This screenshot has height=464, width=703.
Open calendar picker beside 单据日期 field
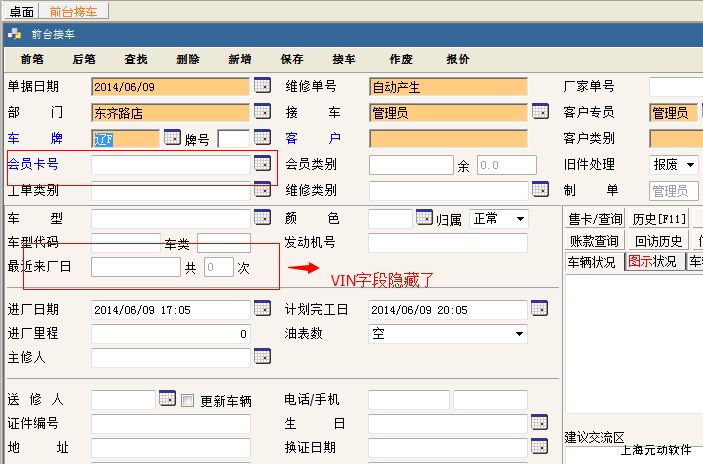click(x=262, y=86)
